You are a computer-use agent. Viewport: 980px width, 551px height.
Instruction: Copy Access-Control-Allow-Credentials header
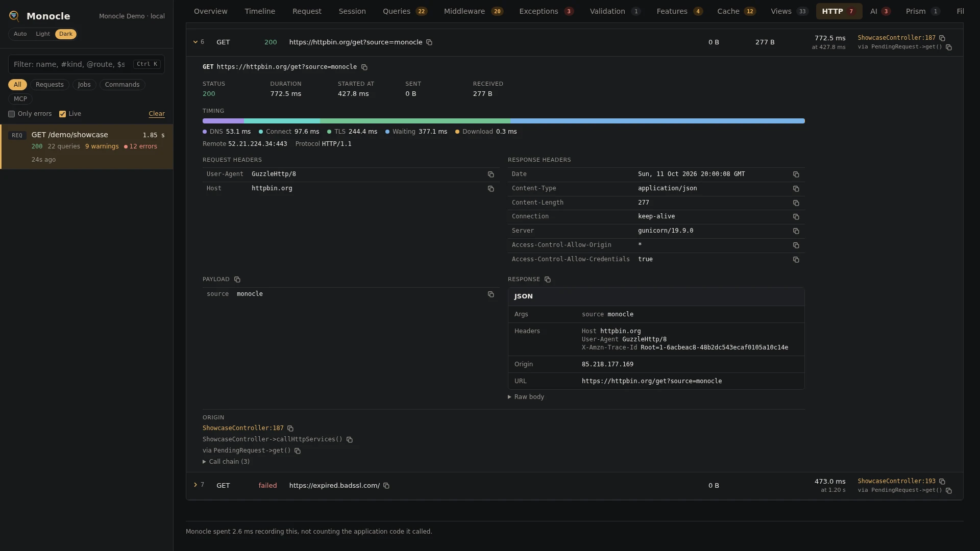point(796,260)
